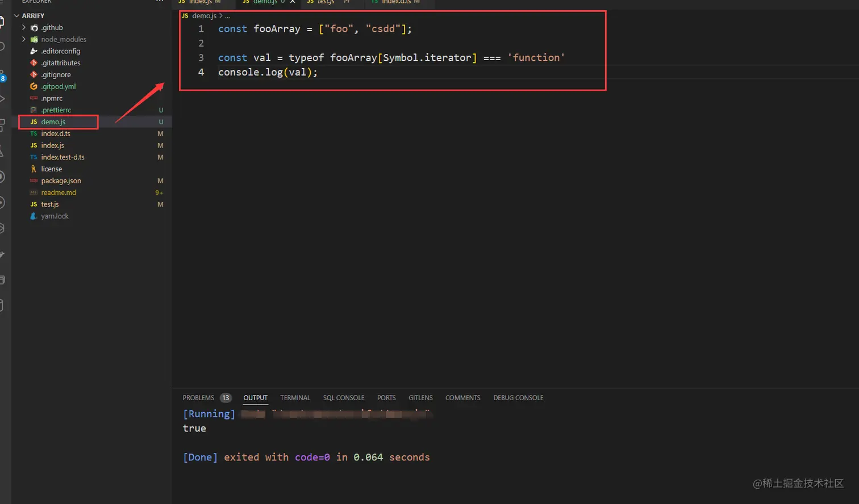Open the TERMINAL panel tab
Screen dimensions: 859x504
pyautogui.click(x=295, y=398)
